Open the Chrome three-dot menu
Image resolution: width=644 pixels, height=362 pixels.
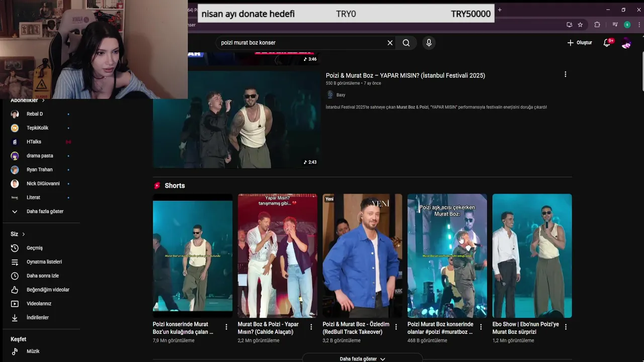pyautogui.click(x=639, y=25)
